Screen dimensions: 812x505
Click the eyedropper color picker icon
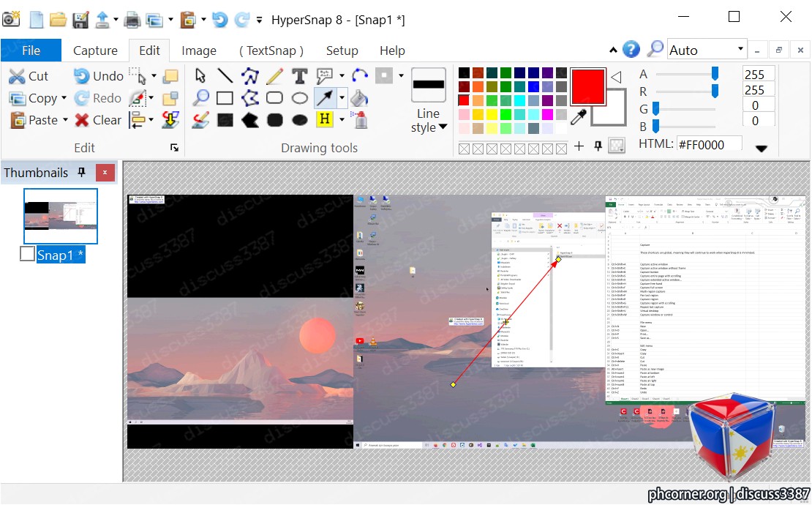click(579, 117)
